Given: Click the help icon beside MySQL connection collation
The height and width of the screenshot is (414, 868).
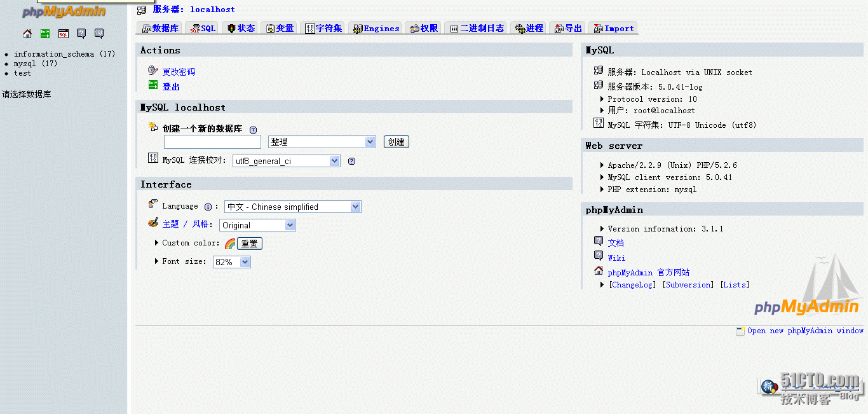Looking at the screenshot, I should coord(351,162).
